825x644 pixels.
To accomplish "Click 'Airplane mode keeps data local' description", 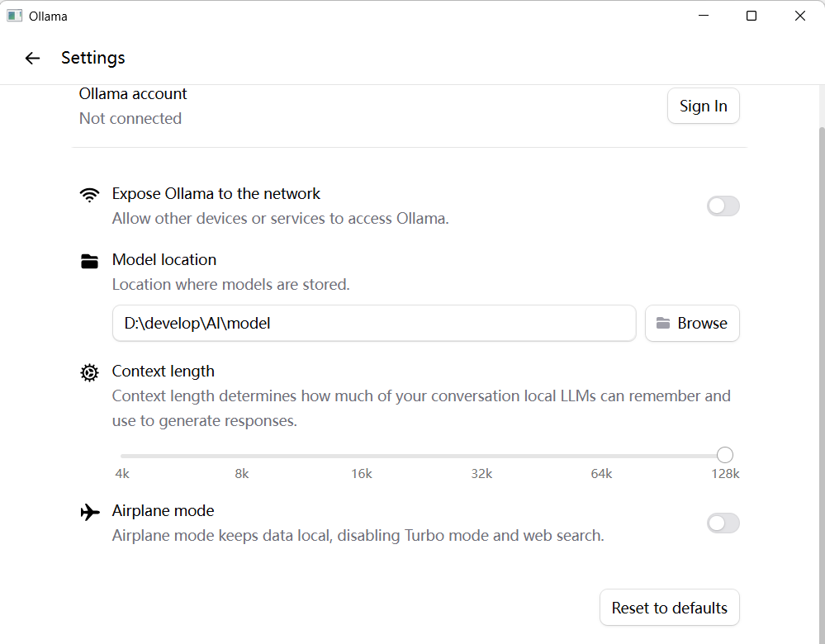I will (x=358, y=536).
